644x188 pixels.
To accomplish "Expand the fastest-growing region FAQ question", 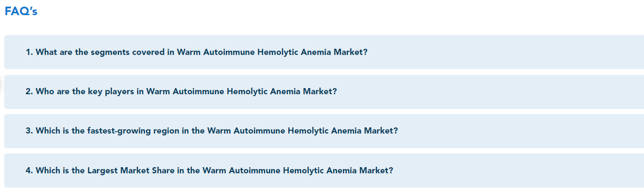I will click(324, 131).
